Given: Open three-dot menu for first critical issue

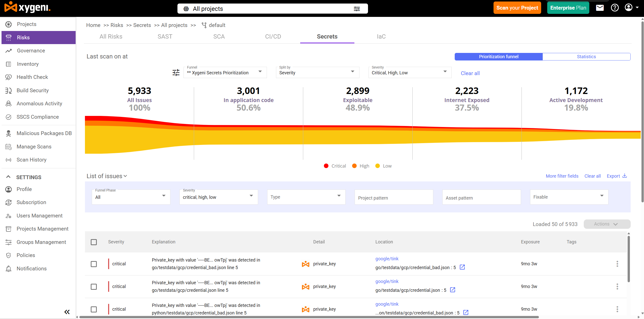Looking at the screenshot, I should (617, 264).
